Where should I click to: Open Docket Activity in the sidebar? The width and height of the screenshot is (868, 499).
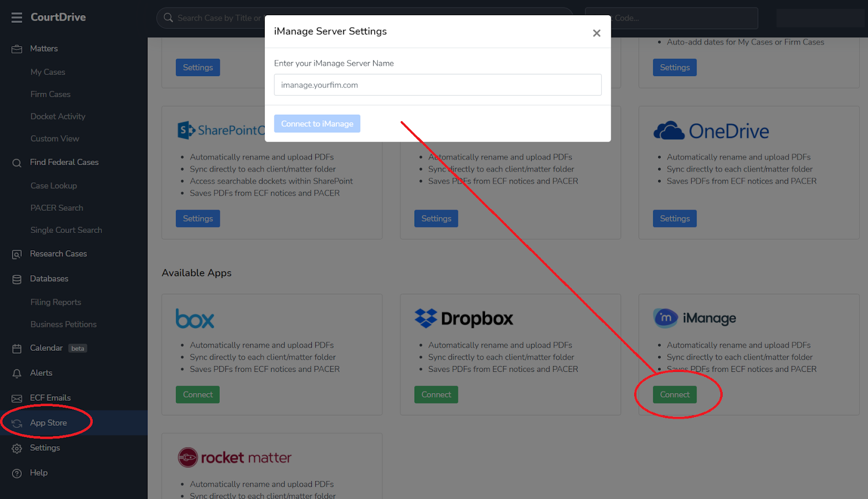pyautogui.click(x=58, y=116)
